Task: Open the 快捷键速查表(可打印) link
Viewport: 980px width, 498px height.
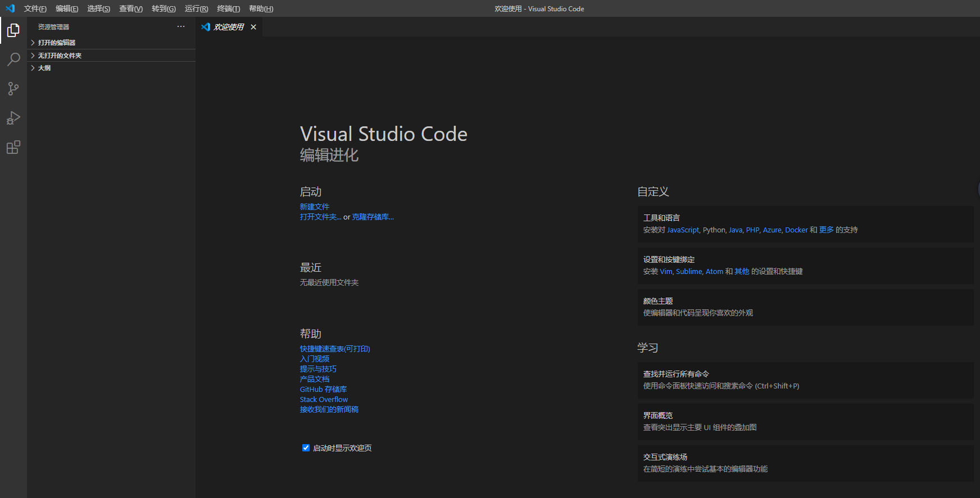Action: click(x=335, y=349)
